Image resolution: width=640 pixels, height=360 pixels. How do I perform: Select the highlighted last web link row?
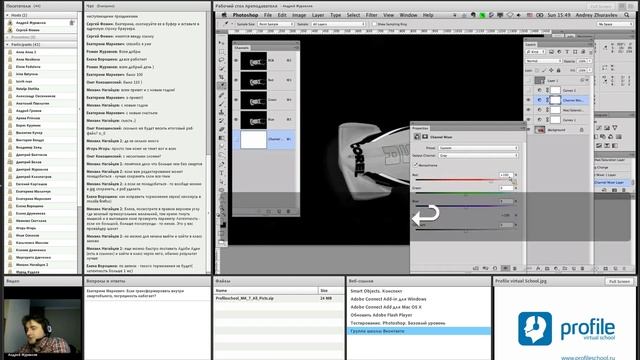tap(419, 331)
